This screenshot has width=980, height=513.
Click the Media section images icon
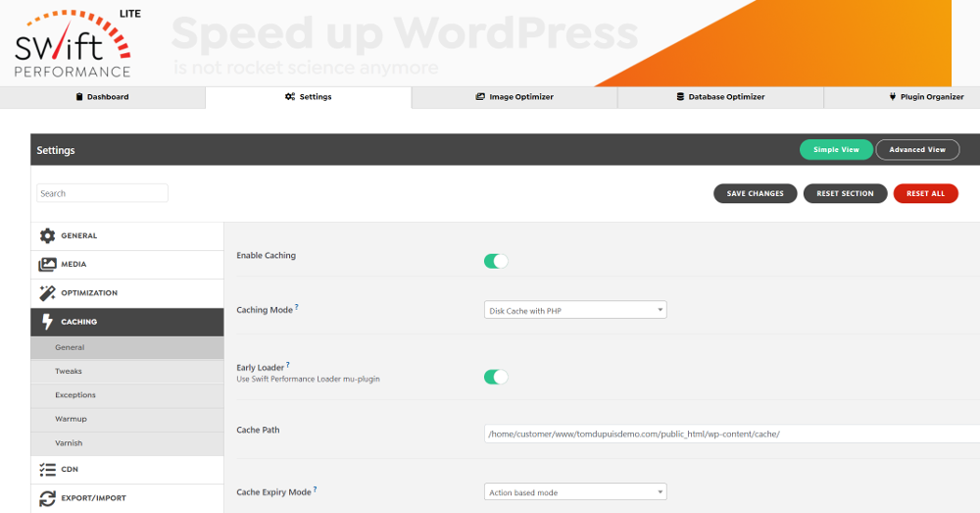point(47,265)
